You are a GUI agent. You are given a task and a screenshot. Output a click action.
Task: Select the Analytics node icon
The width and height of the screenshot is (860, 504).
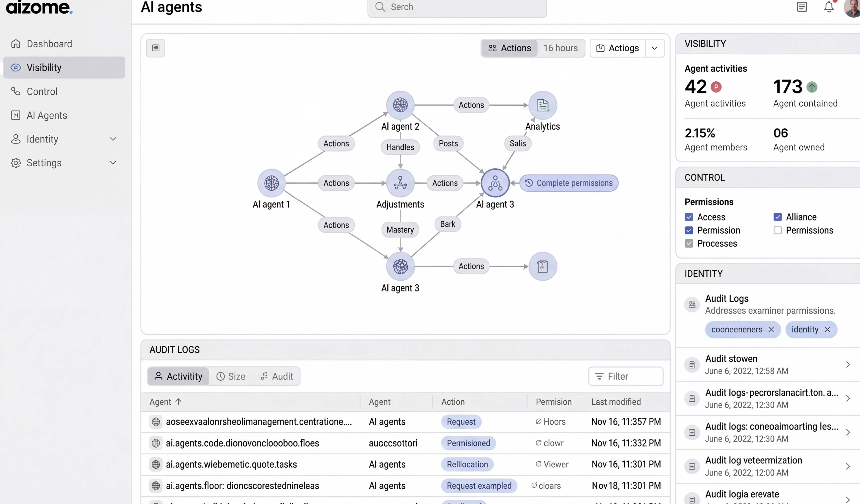pos(543,105)
